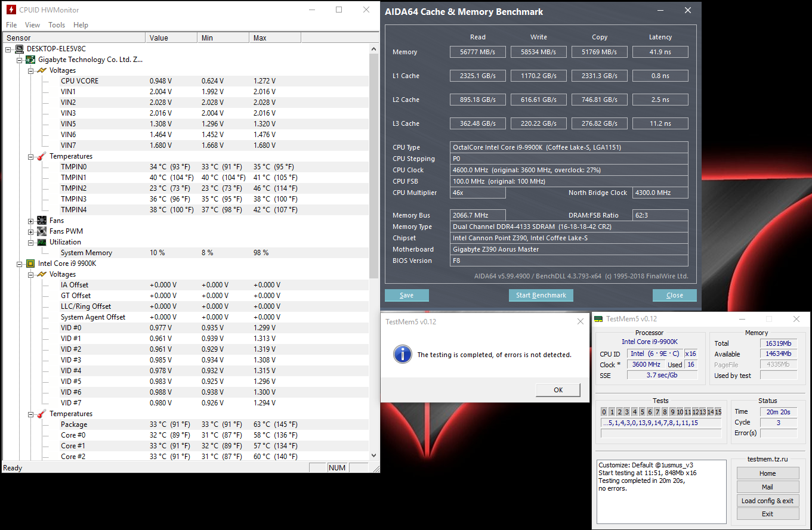
Task: Click the Value column header
Action: click(171, 38)
